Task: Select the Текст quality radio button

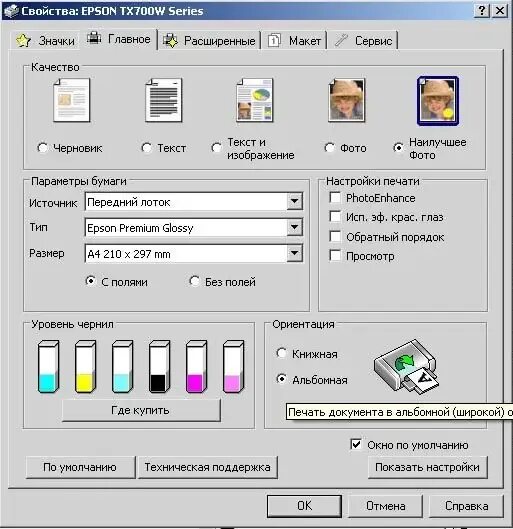Action: [146, 147]
